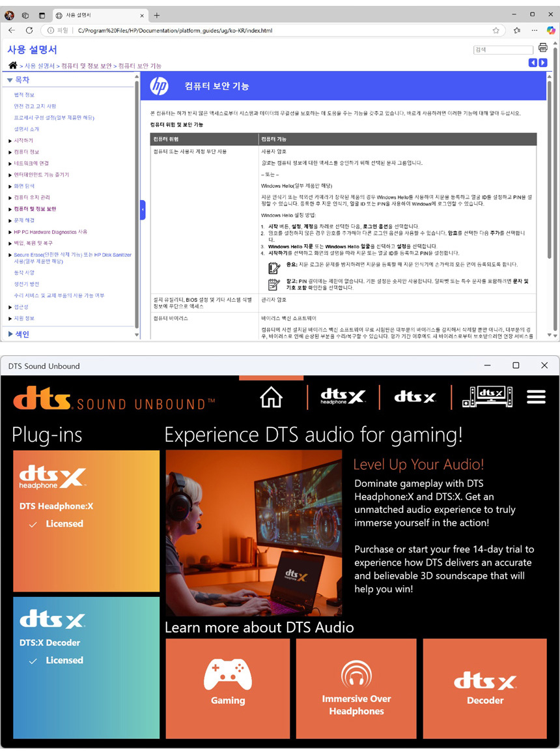Viewport: 560px width, 752px height.
Task: Go to previous page arrow in guide
Action: 533,63
